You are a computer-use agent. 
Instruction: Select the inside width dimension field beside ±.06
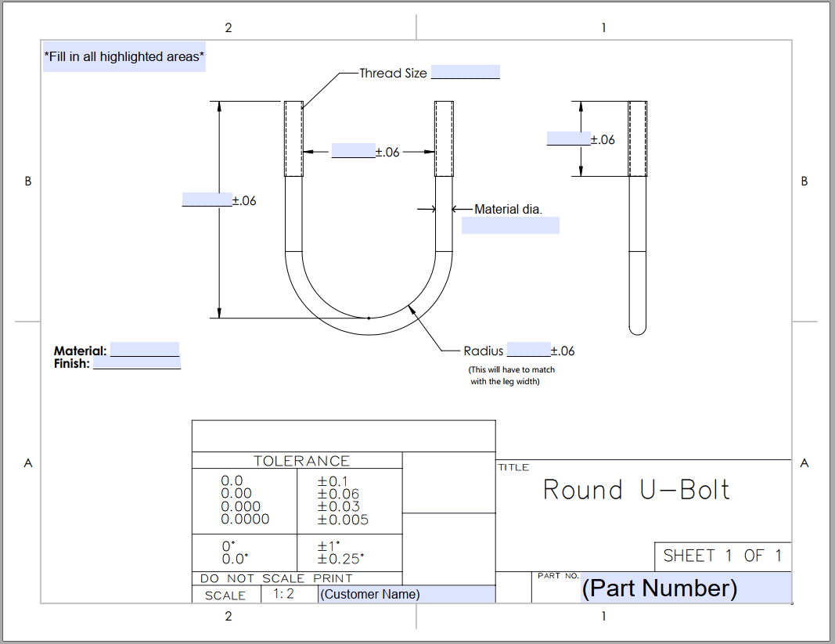coord(351,149)
